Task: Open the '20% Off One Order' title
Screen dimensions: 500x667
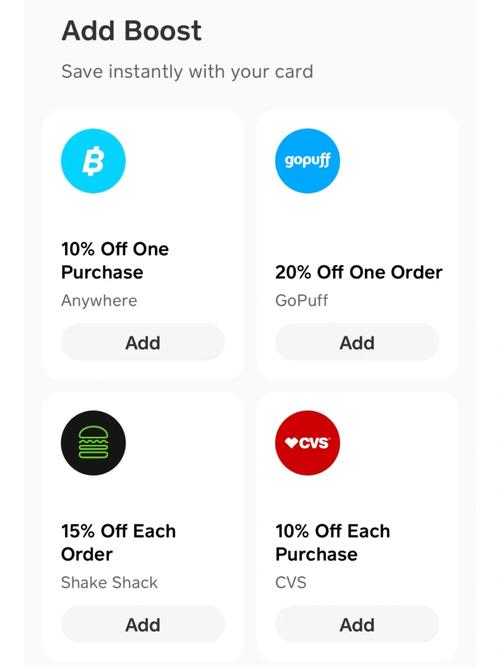Action: pyautogui.click(x=359, y=272)
